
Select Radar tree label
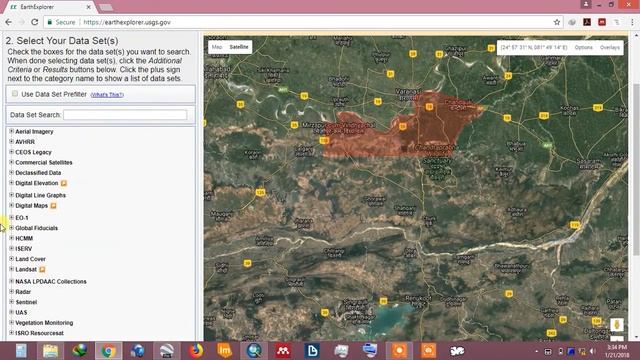tap(23, 292)
